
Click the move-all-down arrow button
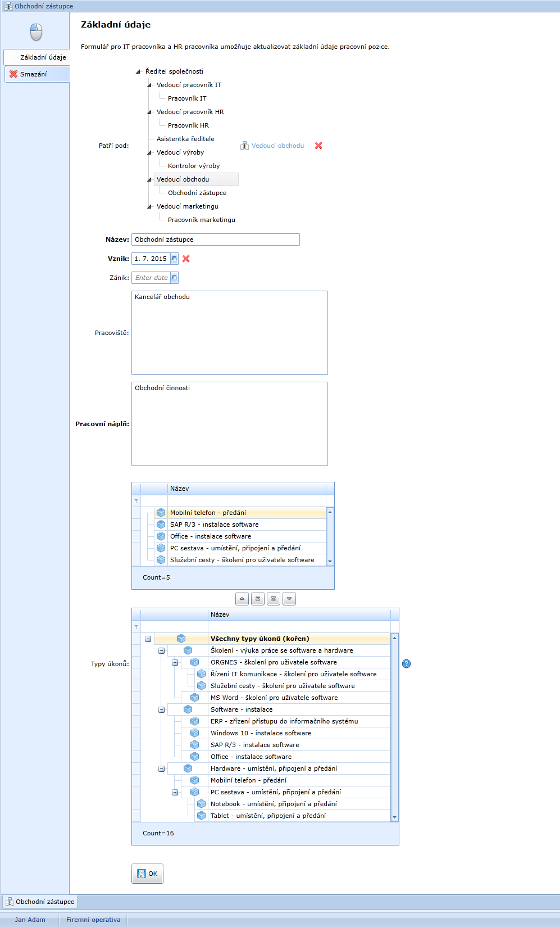274,599
